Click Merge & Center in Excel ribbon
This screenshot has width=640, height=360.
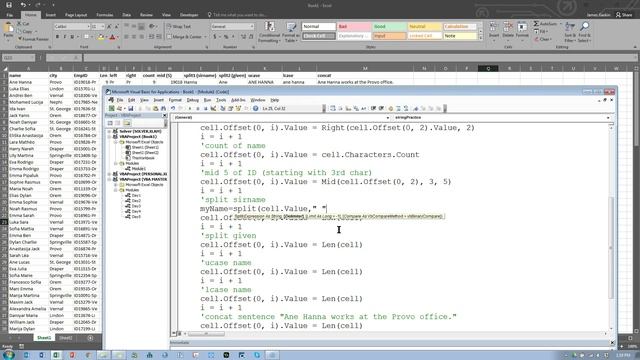coord(185,37)
